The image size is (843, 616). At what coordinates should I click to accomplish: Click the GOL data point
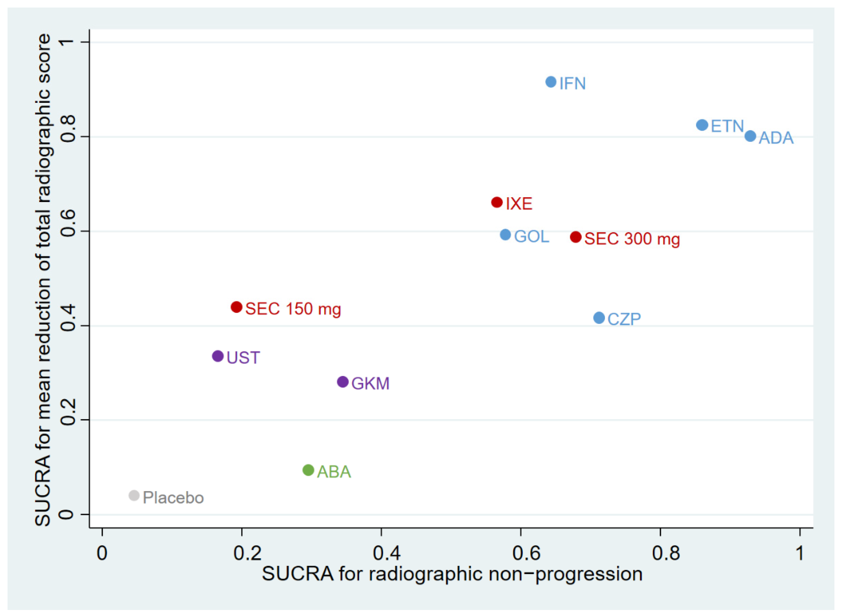pos(505,235)
